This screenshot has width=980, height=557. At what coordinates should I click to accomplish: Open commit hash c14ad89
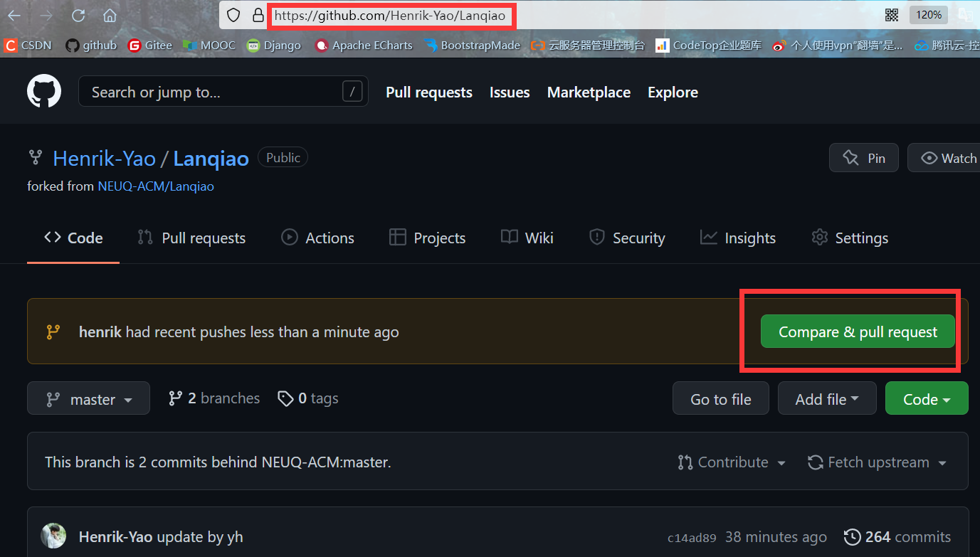pyautogui.click(x=692, y=538)
